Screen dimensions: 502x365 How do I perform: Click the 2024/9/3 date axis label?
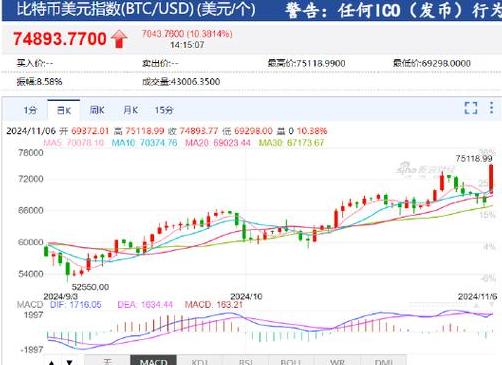tap(61, 296)
